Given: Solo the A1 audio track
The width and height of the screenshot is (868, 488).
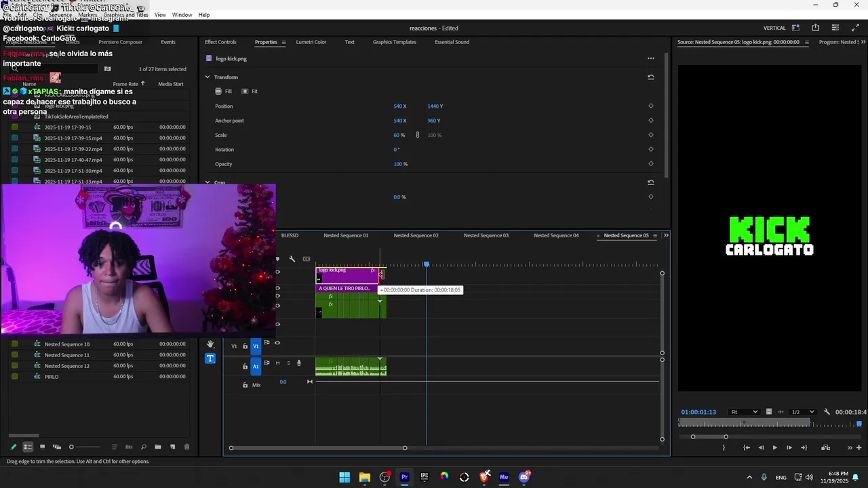Looking at the screenshot, I should pos(288,363).
